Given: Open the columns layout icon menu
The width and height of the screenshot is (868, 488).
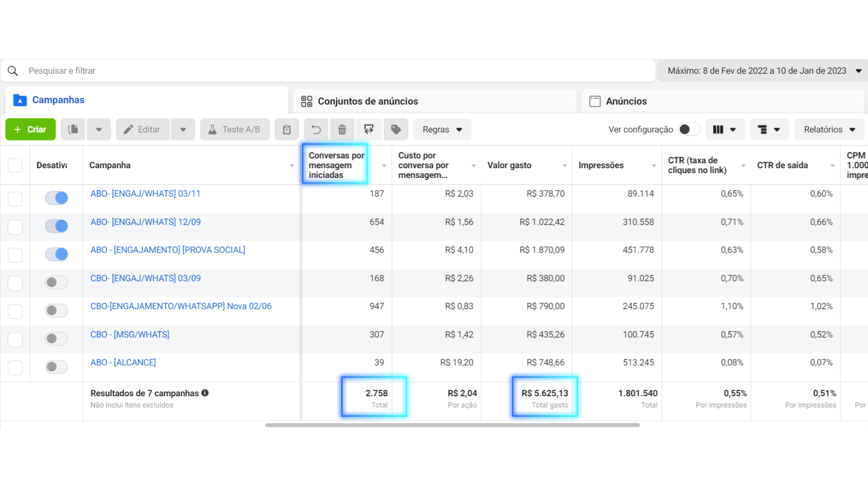Looking at the screenshot, I should point(724,130).
